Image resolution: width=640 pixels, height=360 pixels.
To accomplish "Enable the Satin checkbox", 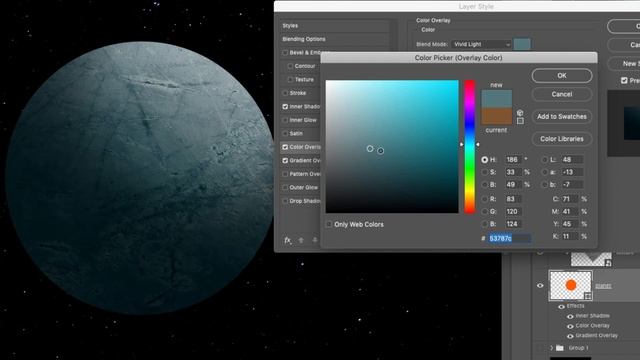I will pos(285,133).
